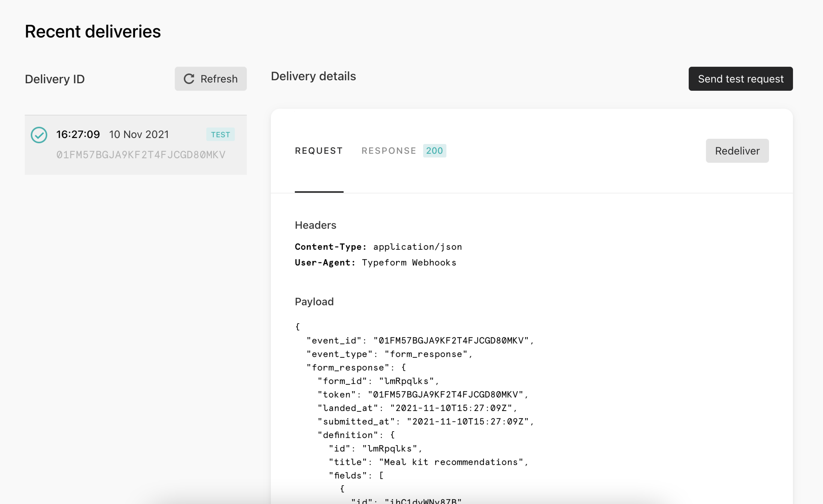Click the Headers section label
This screenshot has width=823, height=504.
click(x=315, y=225)
